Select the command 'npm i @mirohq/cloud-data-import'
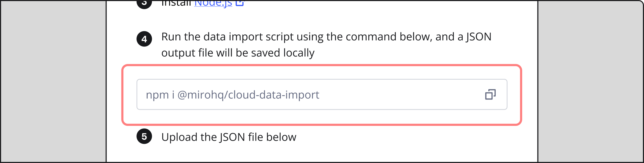Image resolution: width=644 pixels, height=163 pixels. (x=233, y=95)
